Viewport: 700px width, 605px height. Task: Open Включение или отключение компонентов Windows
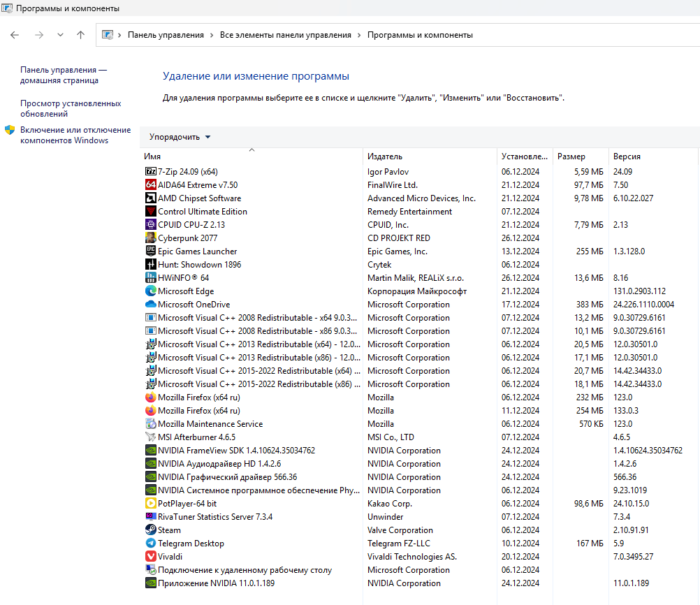(x=75, y=135)
